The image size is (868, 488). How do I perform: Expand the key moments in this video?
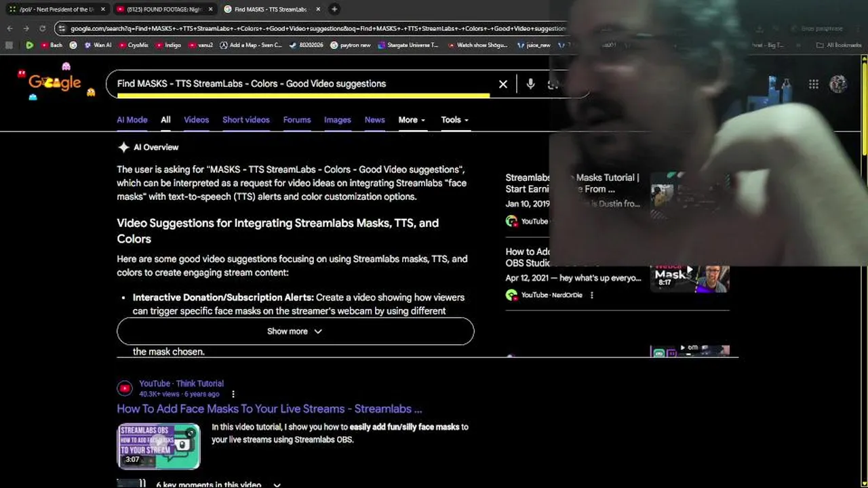(x=218, y=485)
